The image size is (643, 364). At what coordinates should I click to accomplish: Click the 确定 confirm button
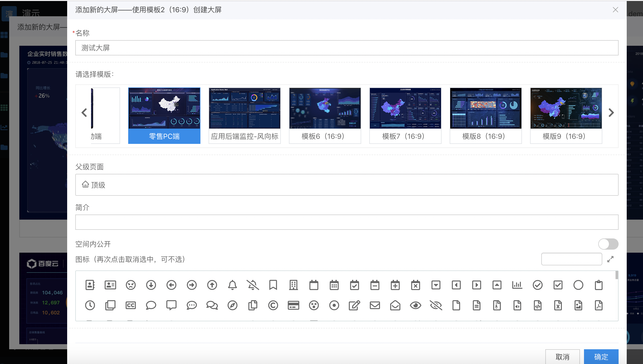(x=601, y=357)
